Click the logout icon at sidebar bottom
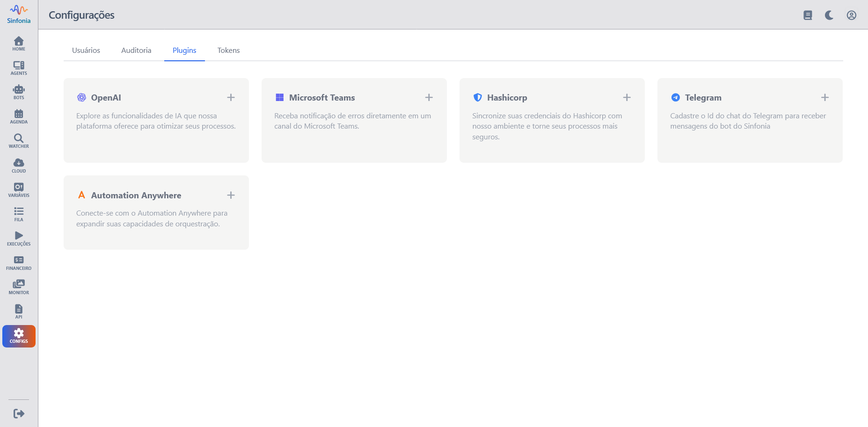The width and height of the screenshot is (868, 427). pos(19,413)
